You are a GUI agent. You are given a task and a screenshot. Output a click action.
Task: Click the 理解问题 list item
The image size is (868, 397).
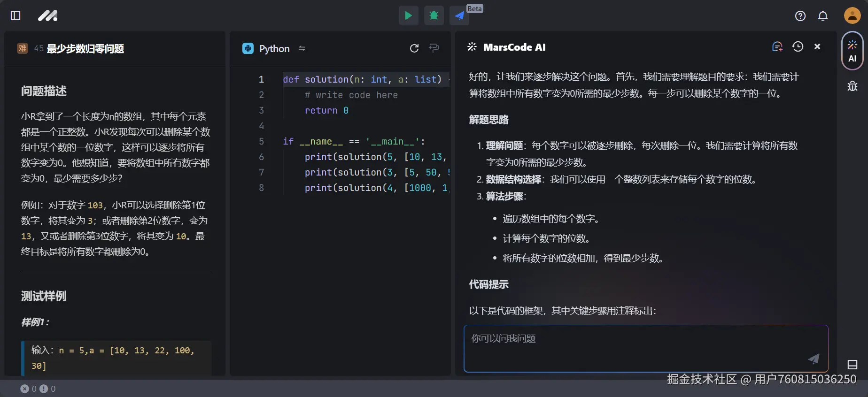click(x=642, y=154)
